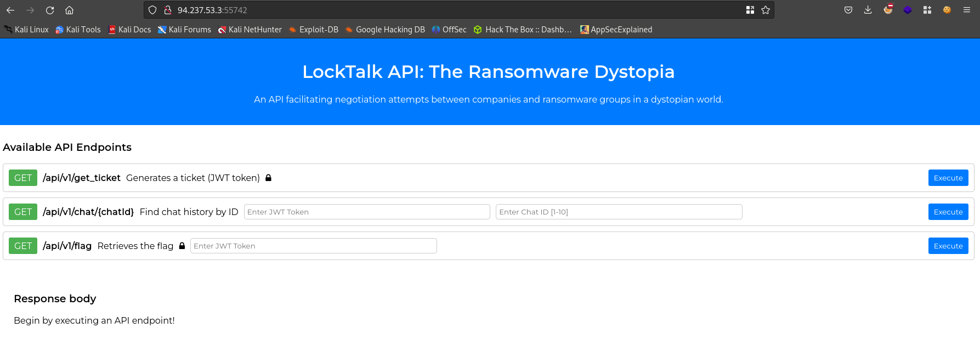
Task: Open the cookie extension icon
Action: tap(947, 10)
